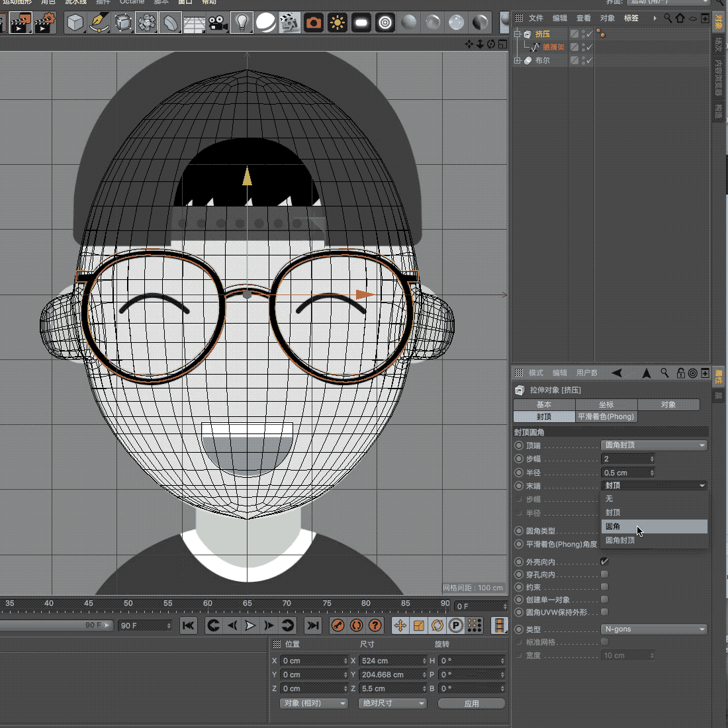
Task: Open the 类型 N-gons dropdown
Action: point(654,629)
